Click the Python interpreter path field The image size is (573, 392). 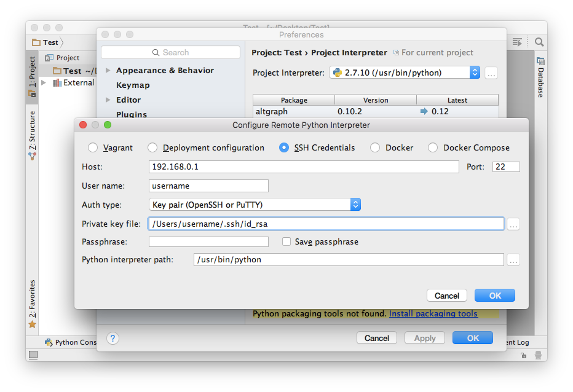coord(349,260)
